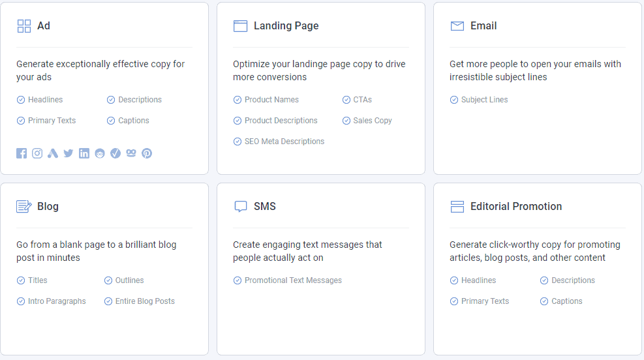The height and width of the screenshot is (360, 644).
Task: Click the Landing Page window icon
Action: [x=240, y=26]
